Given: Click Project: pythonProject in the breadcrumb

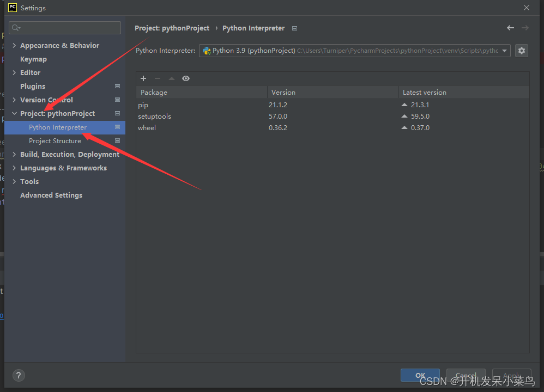Looking at the screenshot, I should coord(172,28).
